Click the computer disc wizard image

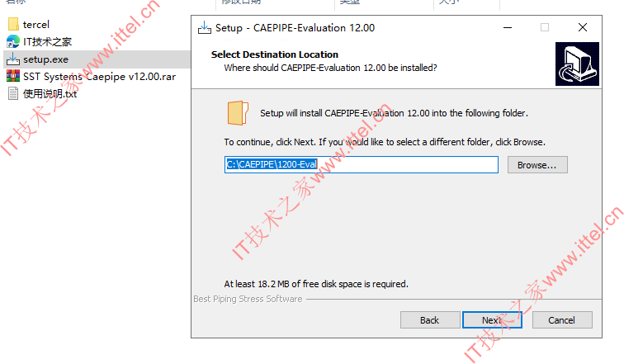tap(577, 64)
